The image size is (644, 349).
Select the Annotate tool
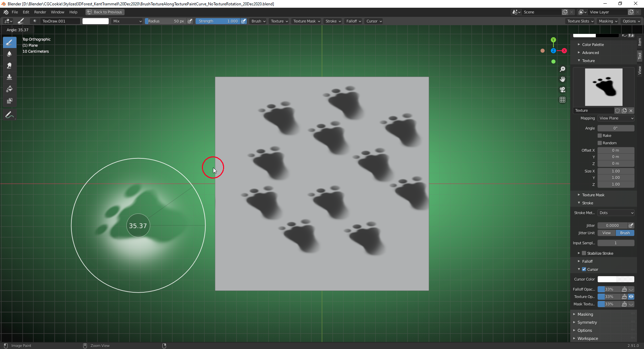click(x=9, y=115)
